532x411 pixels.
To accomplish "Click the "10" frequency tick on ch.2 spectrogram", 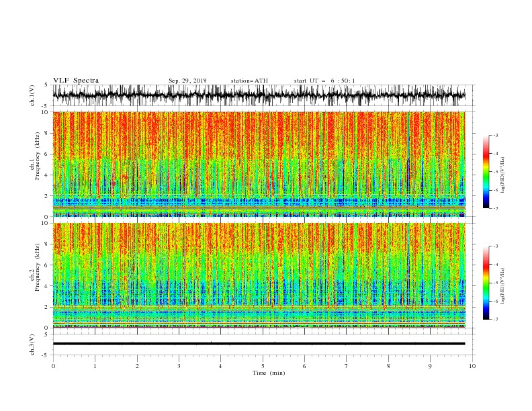I will click(x=46, y=223).
